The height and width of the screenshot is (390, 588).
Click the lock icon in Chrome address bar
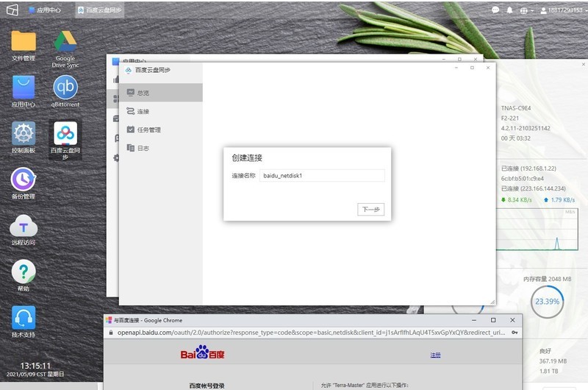(x=111, y=333)
